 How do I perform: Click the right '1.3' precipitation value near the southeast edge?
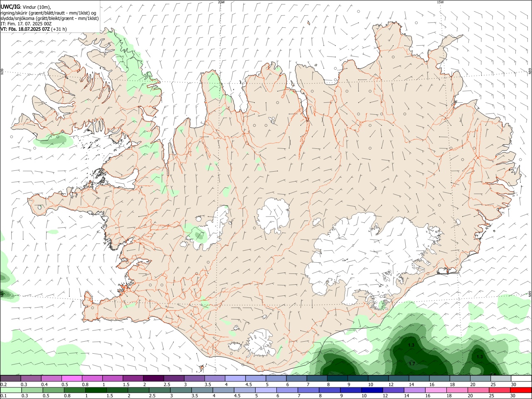pyautogui.click(x=480, y=357)
